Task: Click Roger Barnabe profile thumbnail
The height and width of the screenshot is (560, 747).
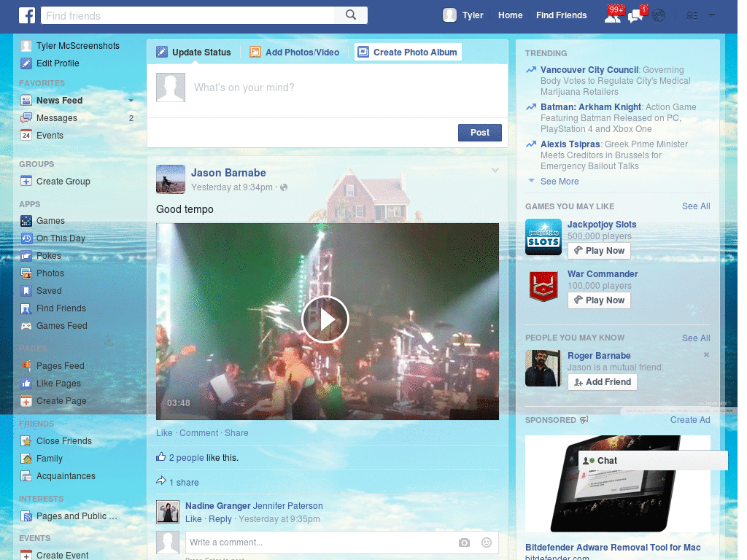Action: 543,368
